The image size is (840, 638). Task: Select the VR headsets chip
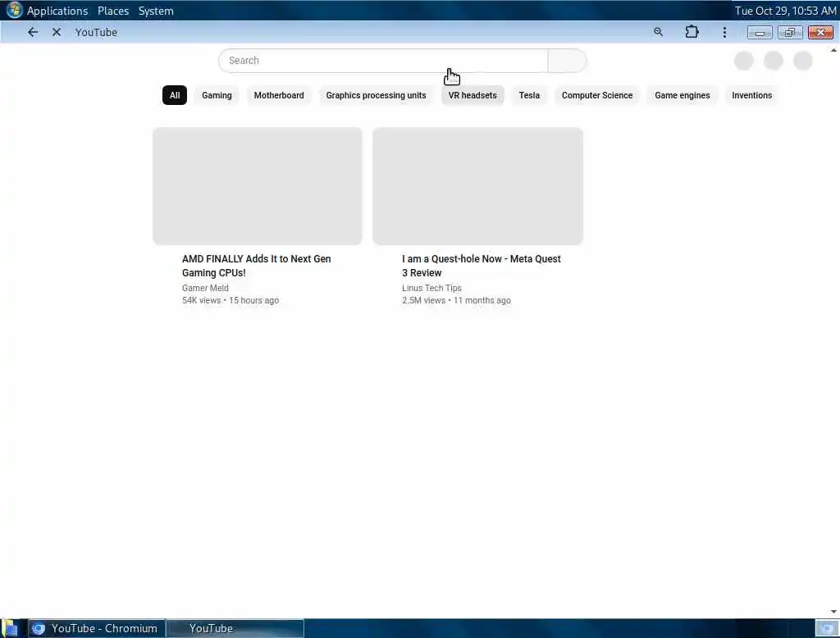472,95
